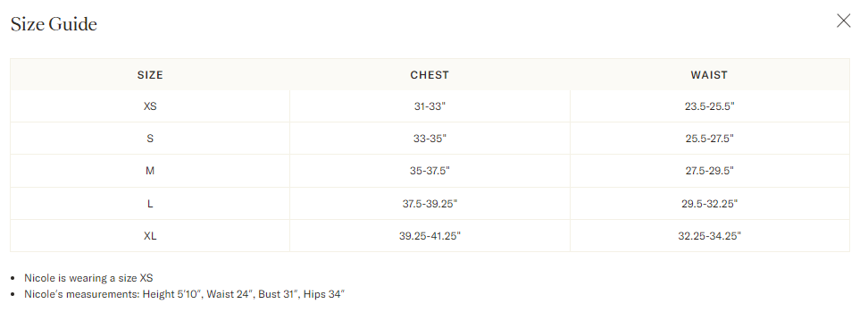Click waist measurement 27.5-29.5" cell

click(709, 171)
